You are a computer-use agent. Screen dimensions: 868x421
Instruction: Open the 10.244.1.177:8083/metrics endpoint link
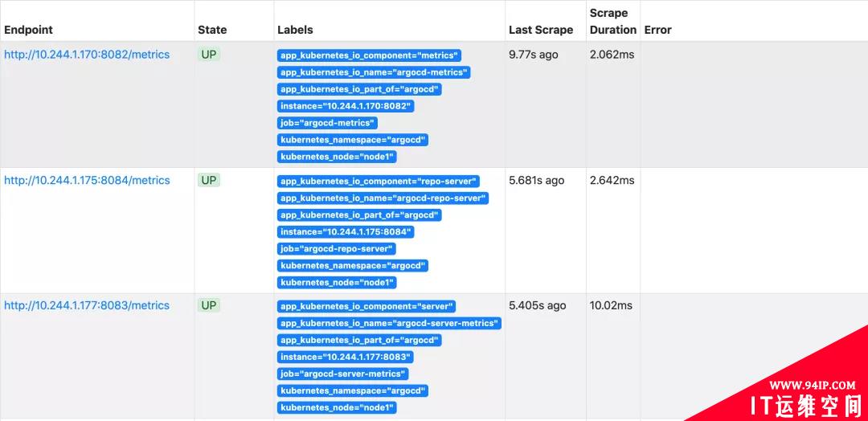pyautogui.click(x=87, y=305)
